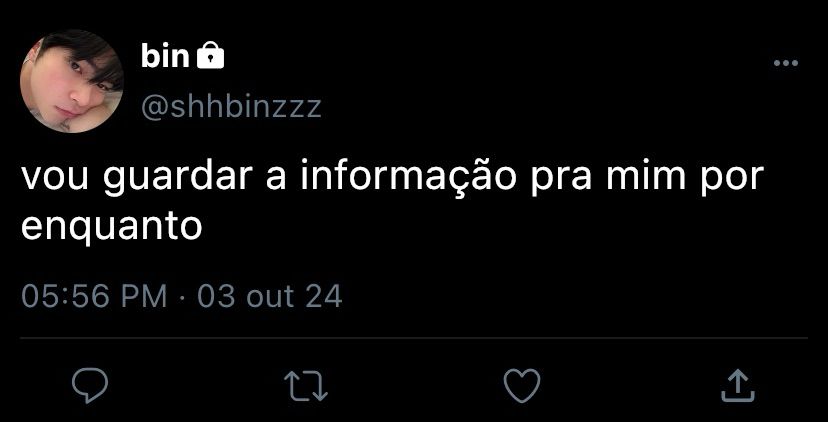The width and height of the screenshot is (828, 422).
Task: Open bin's profile picture
Action: tap(72, 81)
